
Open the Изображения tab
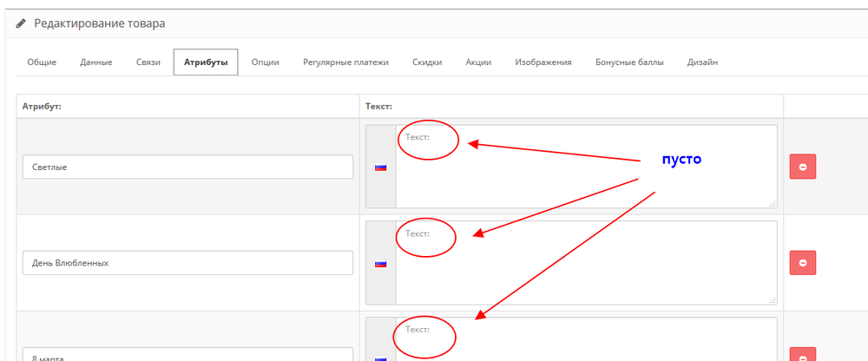(542, 62)
